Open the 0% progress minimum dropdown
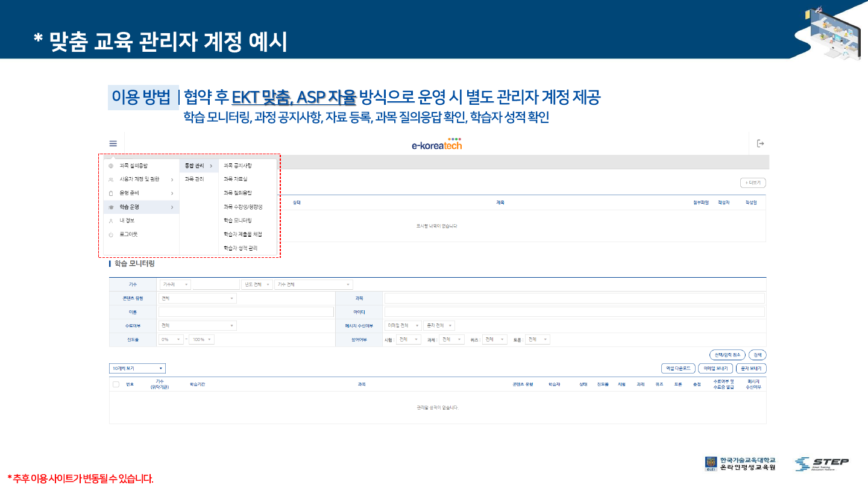Viewport: 868px width, 488px height. pos(171,339)
